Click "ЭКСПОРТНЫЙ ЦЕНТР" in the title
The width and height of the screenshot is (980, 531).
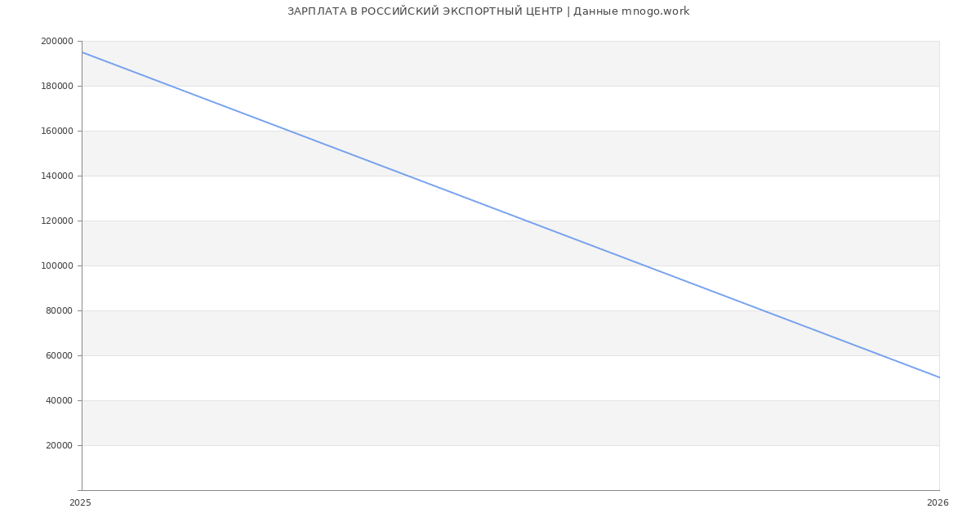(500, 11)
